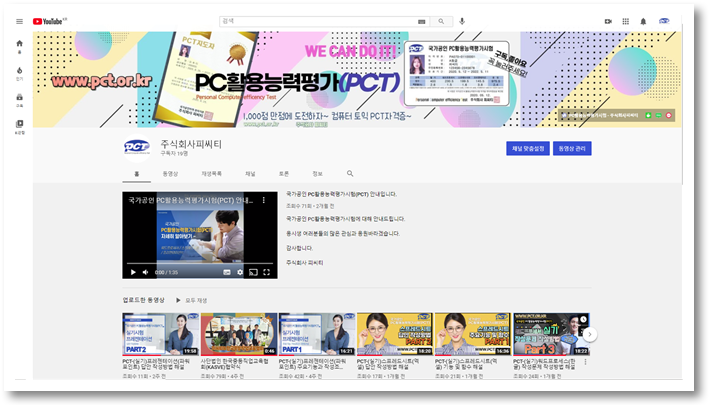This screenshot has height=405, width=709.
Task: Open the featured video title link beside player
Action: coord(341,194)
